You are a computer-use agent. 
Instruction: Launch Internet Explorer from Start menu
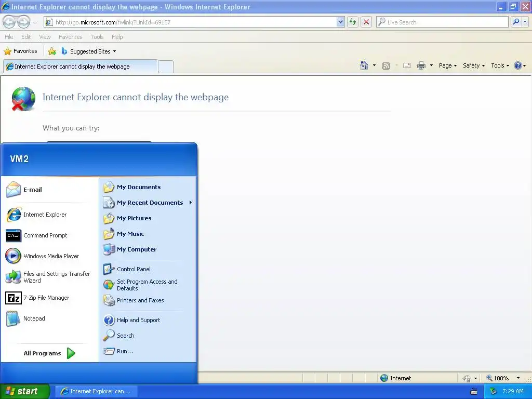pyautogui.click(x=49, y=215)
